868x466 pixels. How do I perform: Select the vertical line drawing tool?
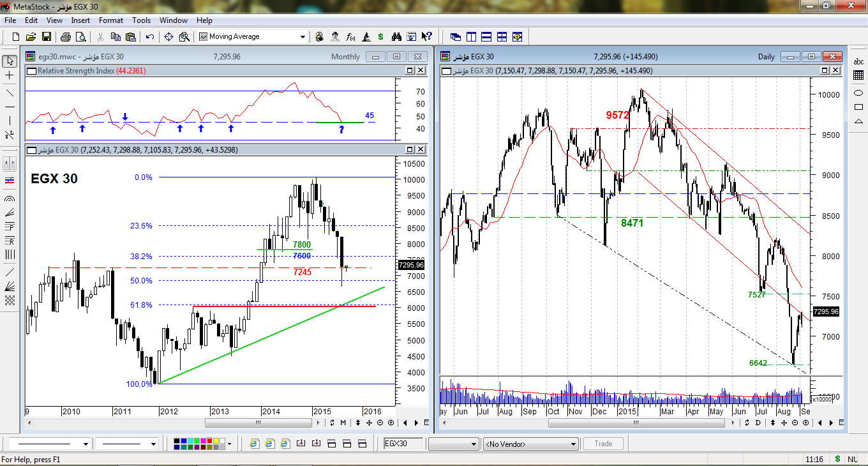10,121
